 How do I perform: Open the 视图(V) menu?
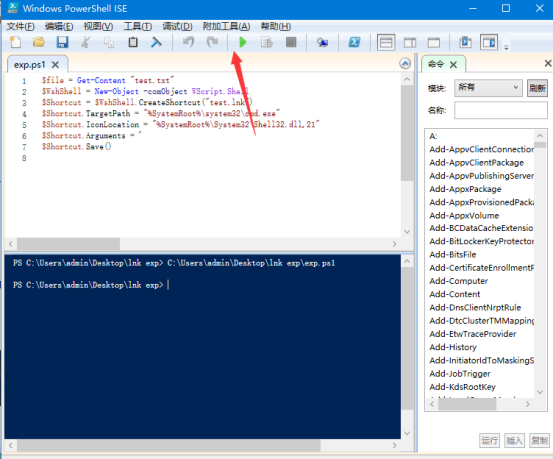click(x=98, y=26)
